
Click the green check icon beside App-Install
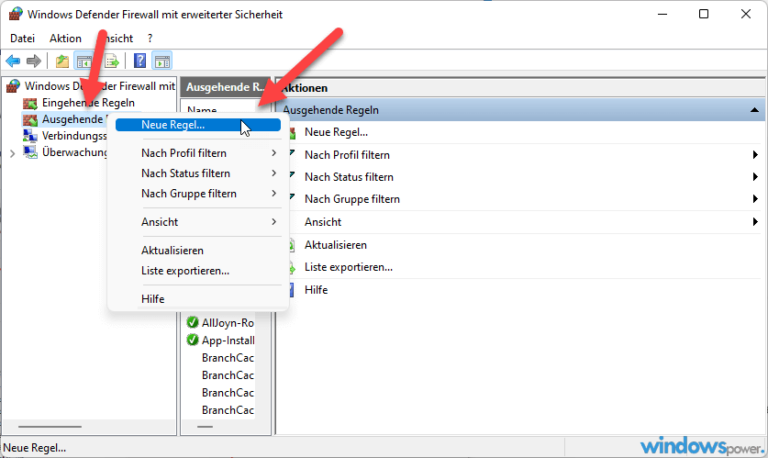pos(192,340)
